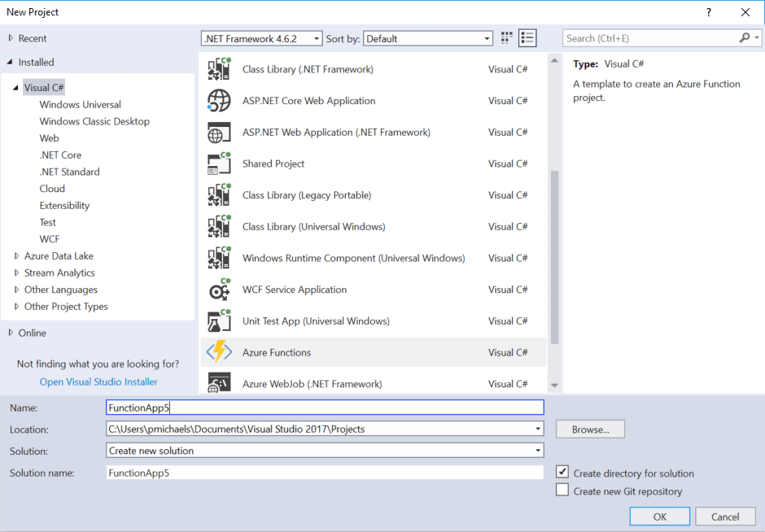Image resolution: width=765 pixels, height=532 pixels.
Task: Click the ASP.NET Web Application (.NET Framework) icon
Action: click(x=219, y=132)
